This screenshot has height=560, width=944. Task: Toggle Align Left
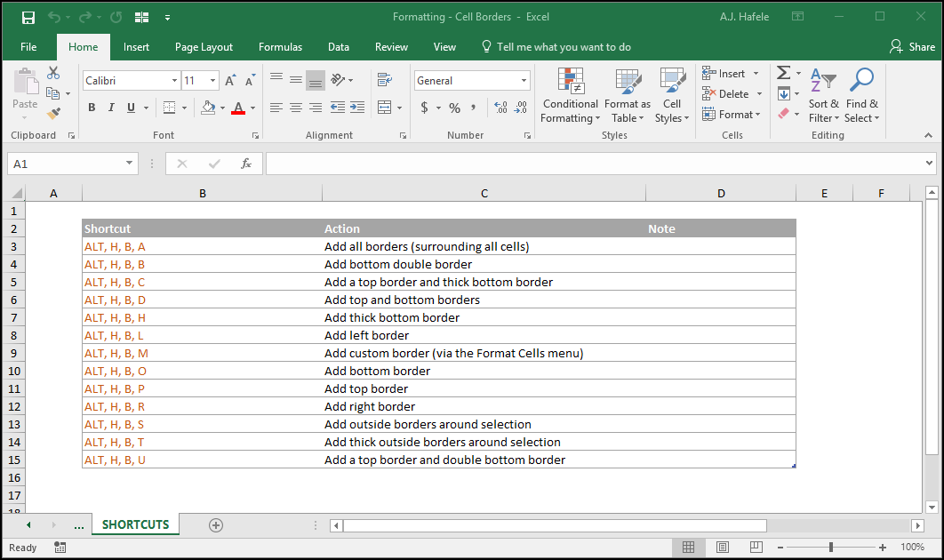click(276, 108)
